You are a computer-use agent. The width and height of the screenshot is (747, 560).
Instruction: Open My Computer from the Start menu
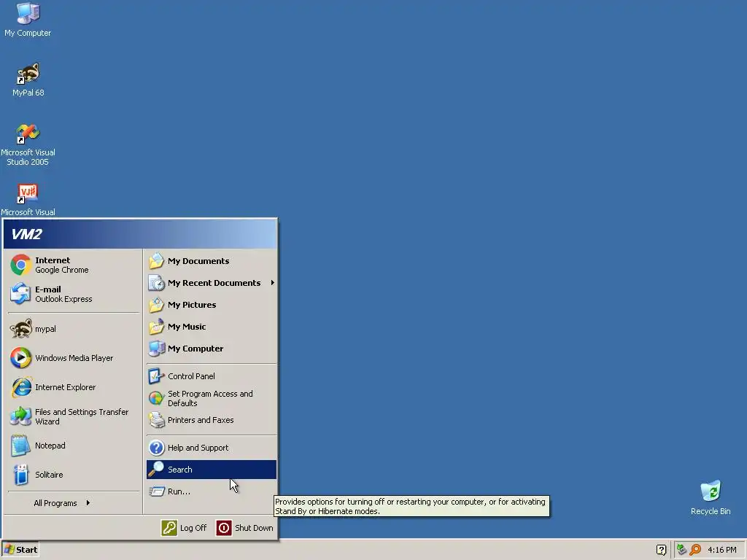click(x=212, y=349)
